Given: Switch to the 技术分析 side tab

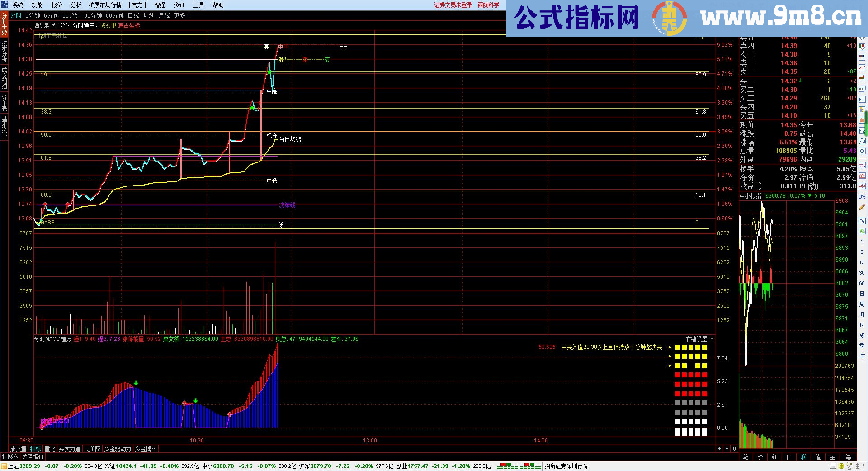Looking at the screenshot, I should [x=4, y=50].
